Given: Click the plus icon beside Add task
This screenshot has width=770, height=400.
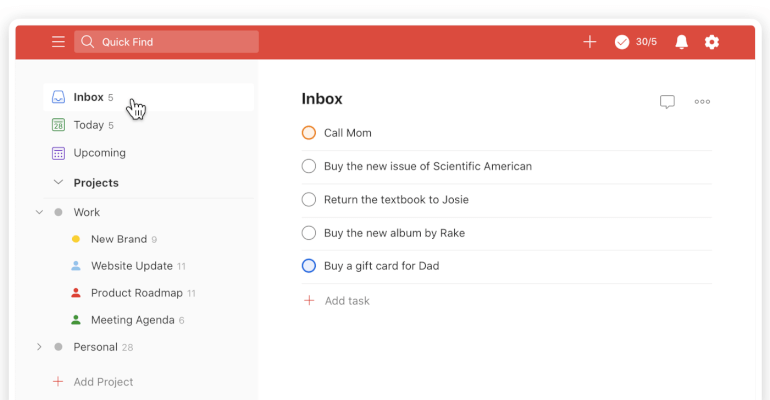Looking at the screenshot, I should tap(309, 300).
